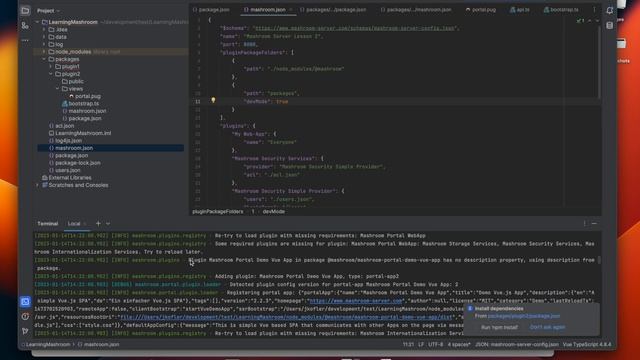Image resolution: width=640 pixels, height=360 pixels.
Task: Collapse the packages folder
Action: point(44,59)
